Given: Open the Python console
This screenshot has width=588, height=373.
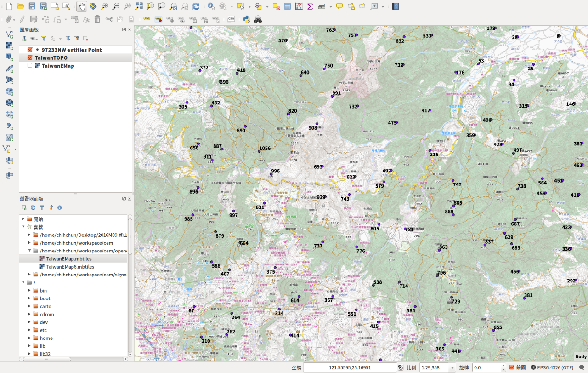Looking at the screenshot, I should tap(247, 19).
